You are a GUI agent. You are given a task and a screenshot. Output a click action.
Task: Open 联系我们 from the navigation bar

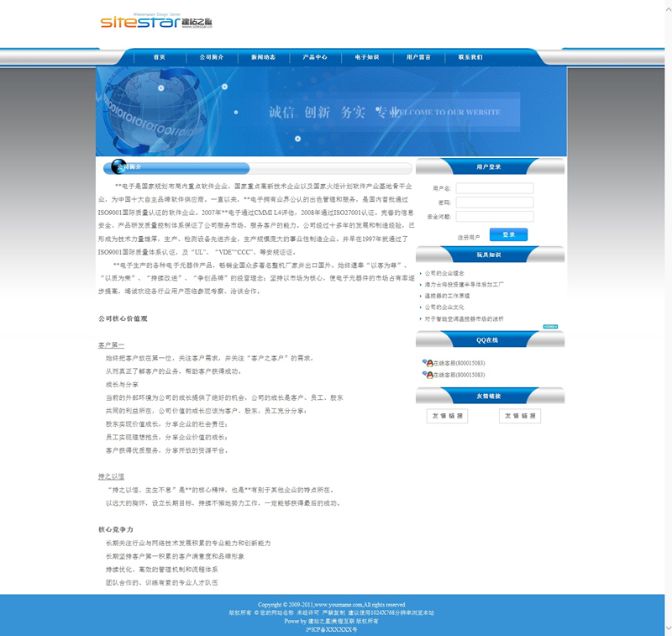coord(470,57)
